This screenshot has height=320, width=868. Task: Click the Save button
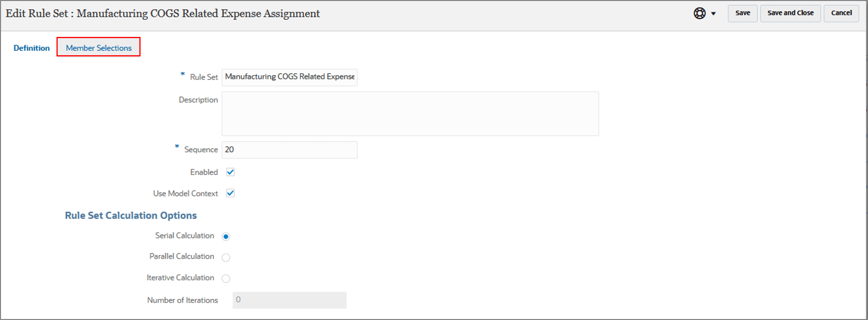pyautogui.click(x=742, y=13)
